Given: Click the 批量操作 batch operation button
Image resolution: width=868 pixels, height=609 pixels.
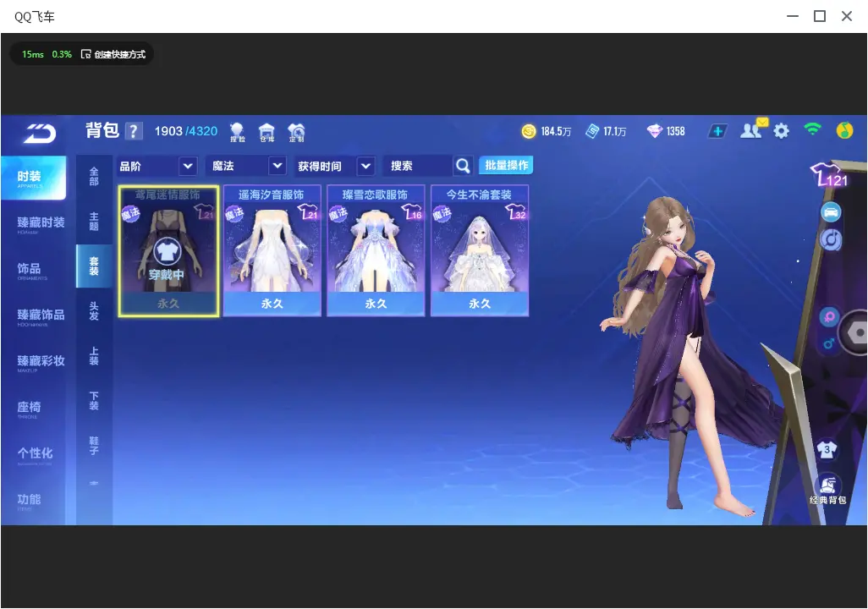Looking at the screenshot, I should (506, 165).
